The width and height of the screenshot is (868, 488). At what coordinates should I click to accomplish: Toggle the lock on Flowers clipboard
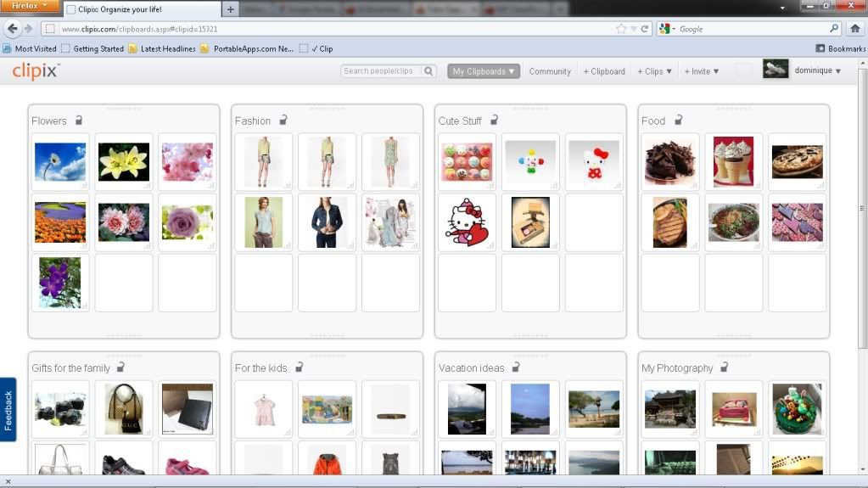click(x=79, y=121)
